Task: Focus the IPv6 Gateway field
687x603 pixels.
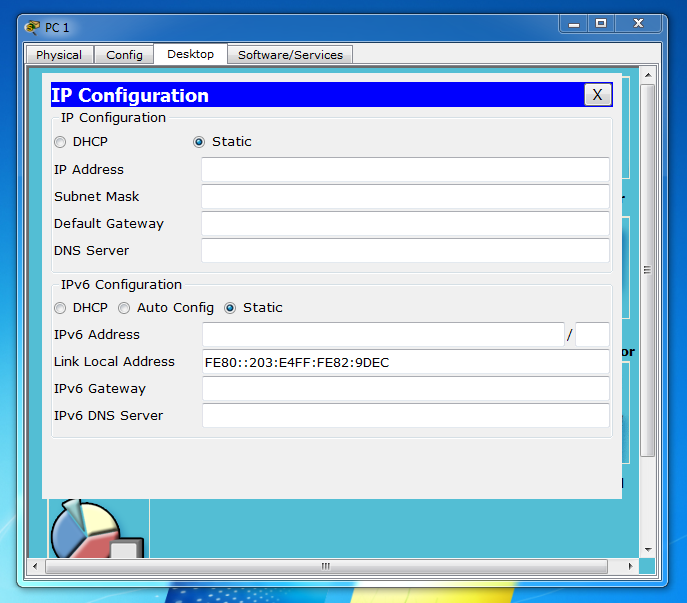Action: click(406, 389)
